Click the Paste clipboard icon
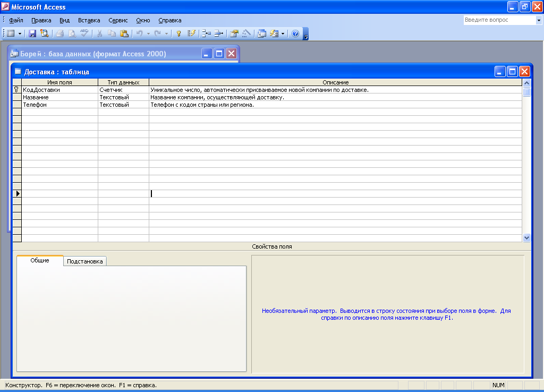Image resolution: width=544 pixels, height=392 pixels. pyautogui.click(x=124, y=33)
